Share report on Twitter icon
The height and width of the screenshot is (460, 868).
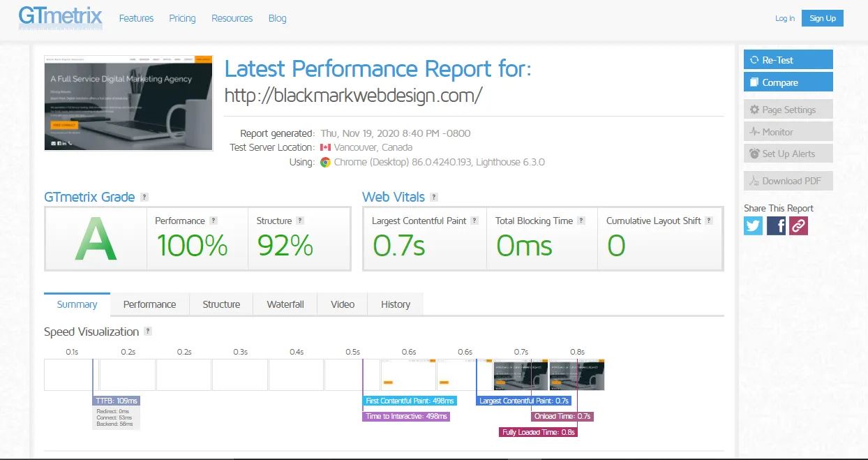pyautogui.click(x=753, y=225)
